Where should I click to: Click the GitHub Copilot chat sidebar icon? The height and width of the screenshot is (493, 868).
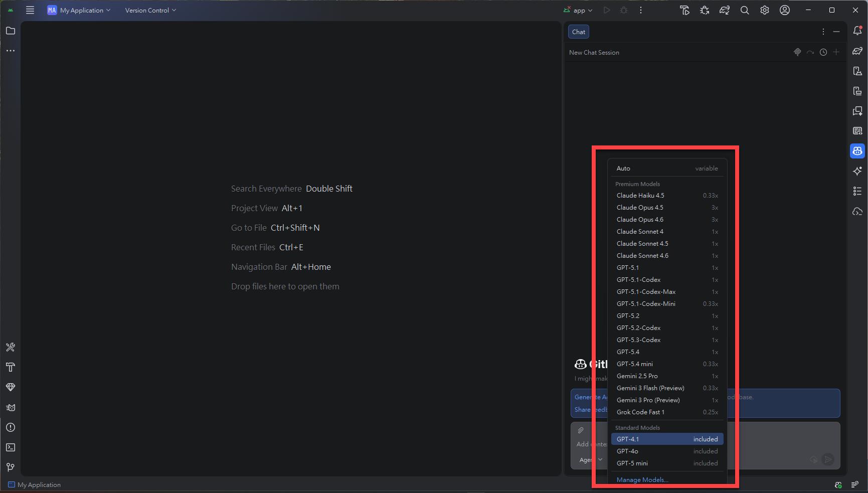tap(857, 151)
